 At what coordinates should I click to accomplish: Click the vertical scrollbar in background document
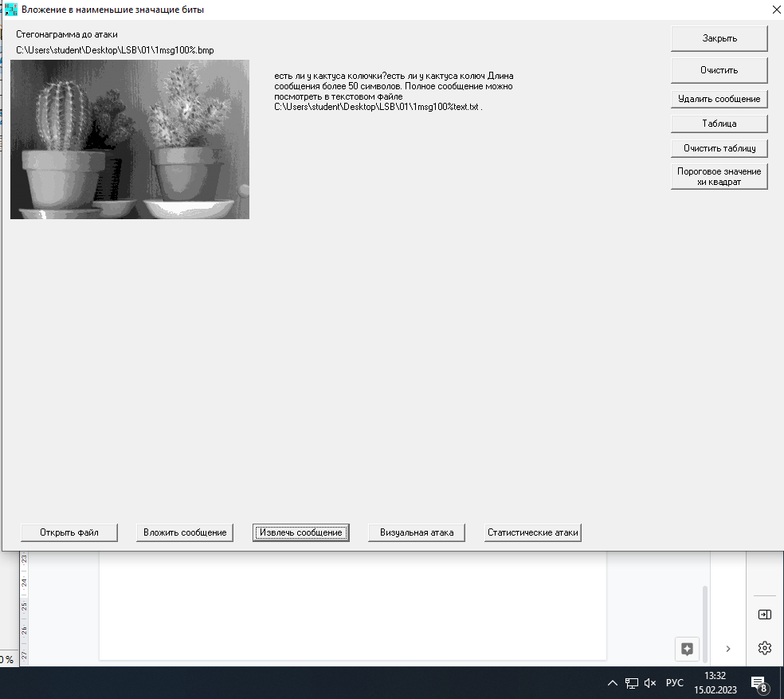705,623
